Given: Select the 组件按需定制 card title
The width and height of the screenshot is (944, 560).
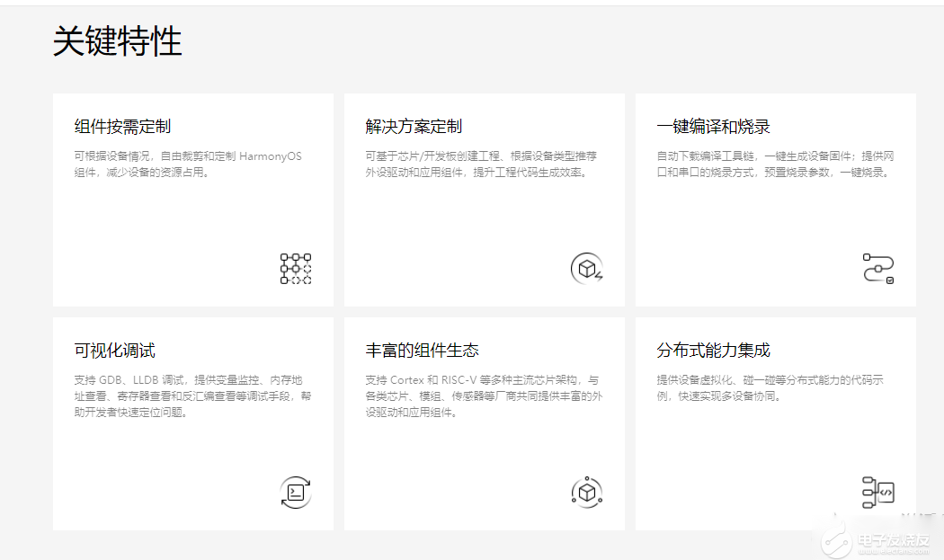Looking at the screenshot, I should [123, 127].
